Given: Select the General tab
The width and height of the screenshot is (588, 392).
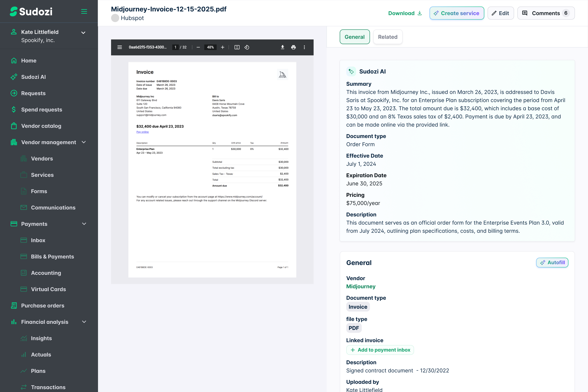Looking at the screenshot, I should point(354,37).
